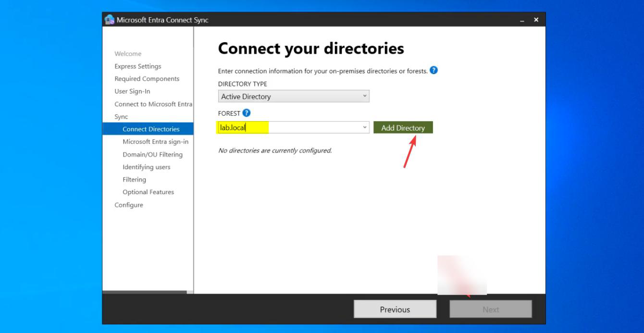Click the greyed-out Next button
Image resolution: width=644 pixels, height=333 pixels.
point(491,309)
